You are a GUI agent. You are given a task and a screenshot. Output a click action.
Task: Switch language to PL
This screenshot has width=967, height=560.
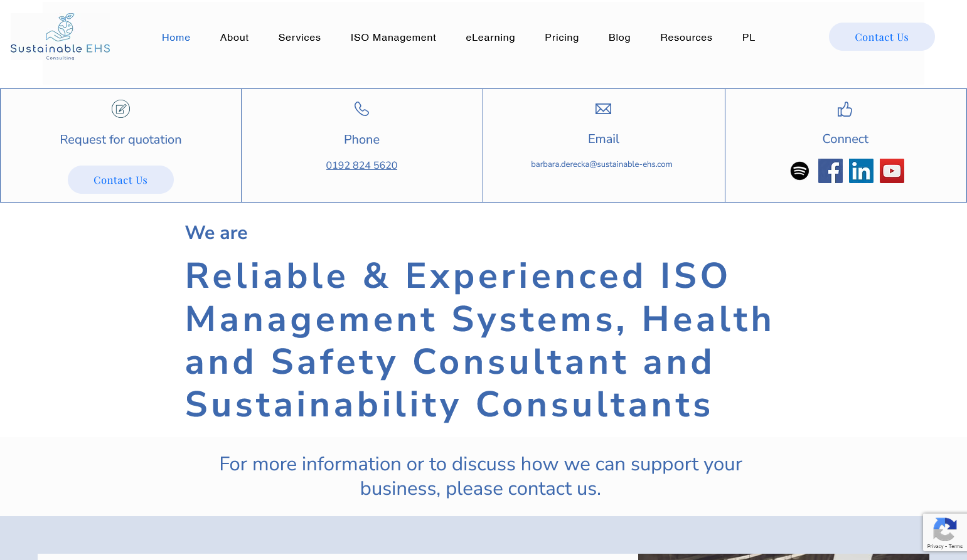pyautogui.click(x=748, y=38)
